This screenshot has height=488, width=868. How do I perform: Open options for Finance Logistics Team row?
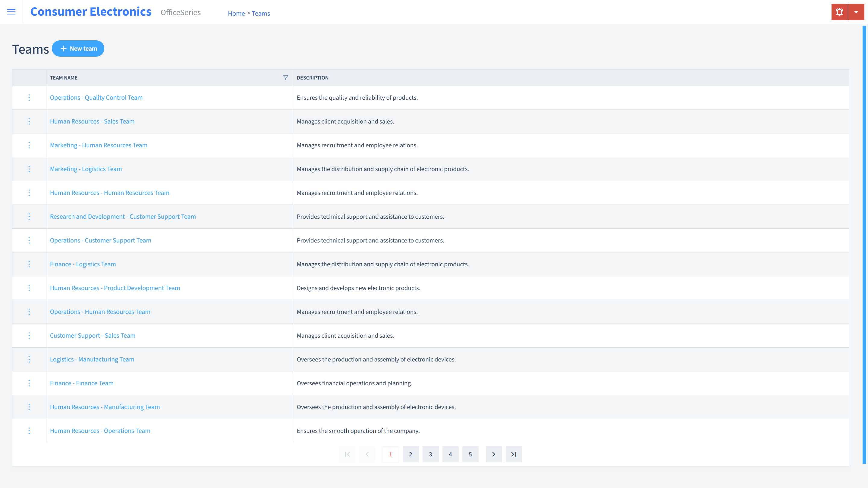[x=29, y=264]
